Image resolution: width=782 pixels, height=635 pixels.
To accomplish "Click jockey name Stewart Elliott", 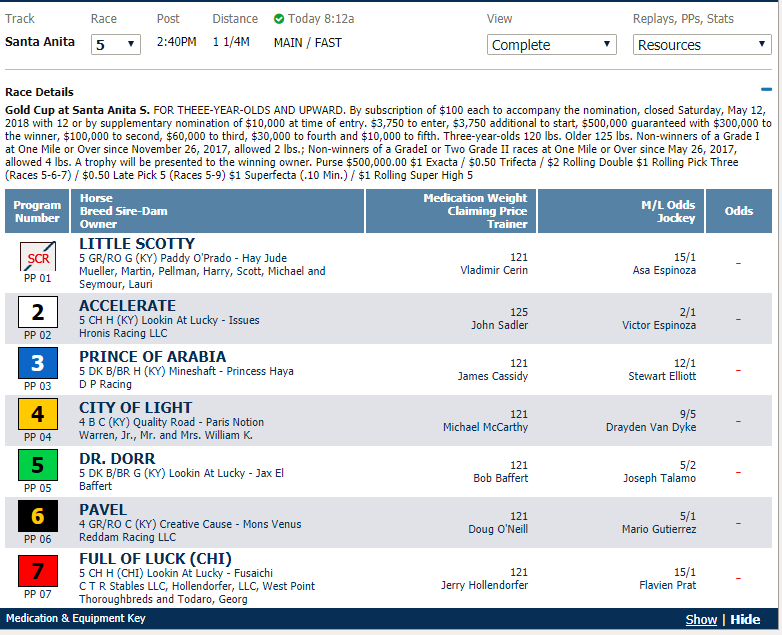I will coord(662,376).
